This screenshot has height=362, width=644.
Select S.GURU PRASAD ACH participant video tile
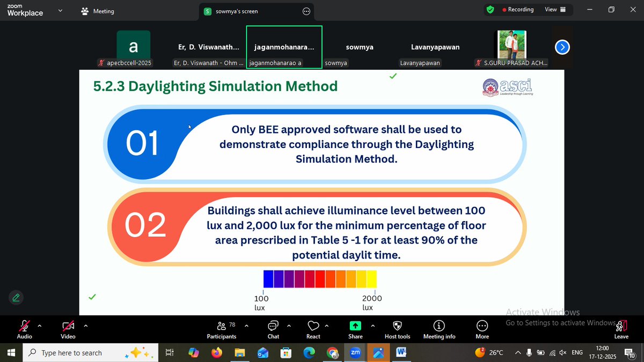(511, 47)
